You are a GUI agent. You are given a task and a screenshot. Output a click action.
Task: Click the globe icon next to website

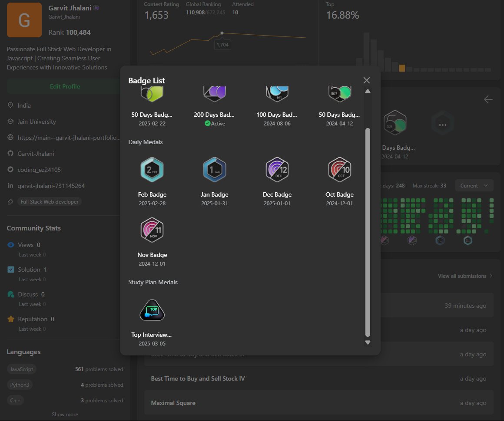(10, 138)
